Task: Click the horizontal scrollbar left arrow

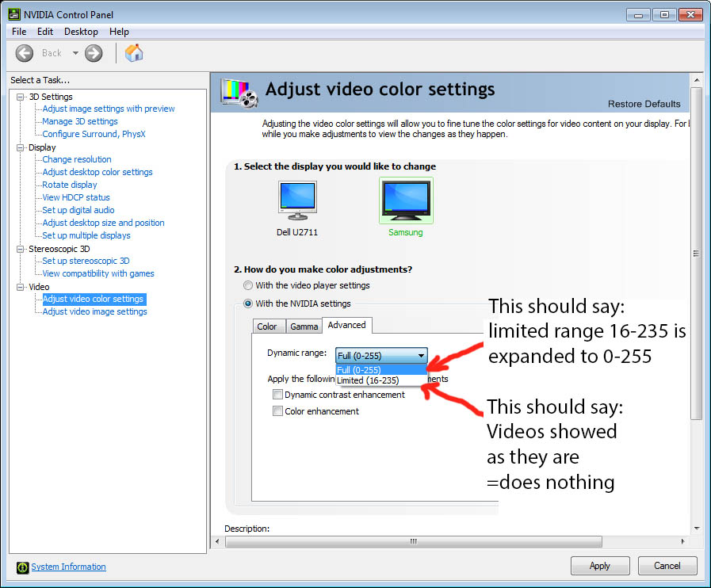Action: coord(218,542)
